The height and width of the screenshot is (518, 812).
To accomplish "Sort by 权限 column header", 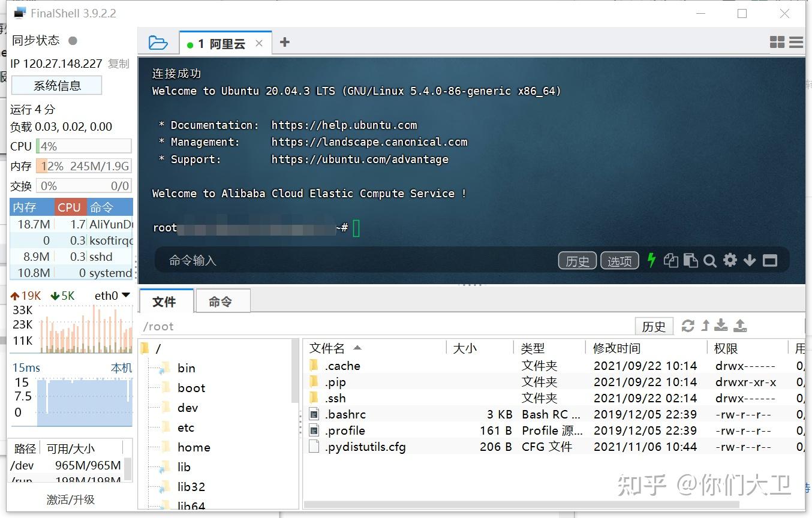I will (x=748, y=348).
